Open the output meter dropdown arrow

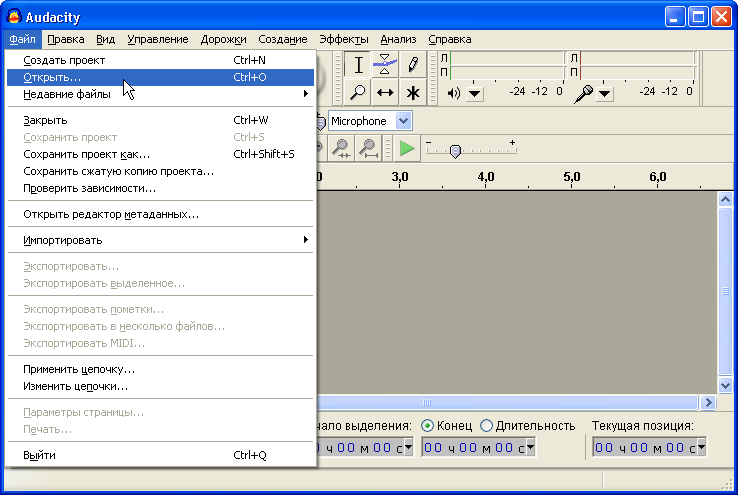(x=474, y=94)
